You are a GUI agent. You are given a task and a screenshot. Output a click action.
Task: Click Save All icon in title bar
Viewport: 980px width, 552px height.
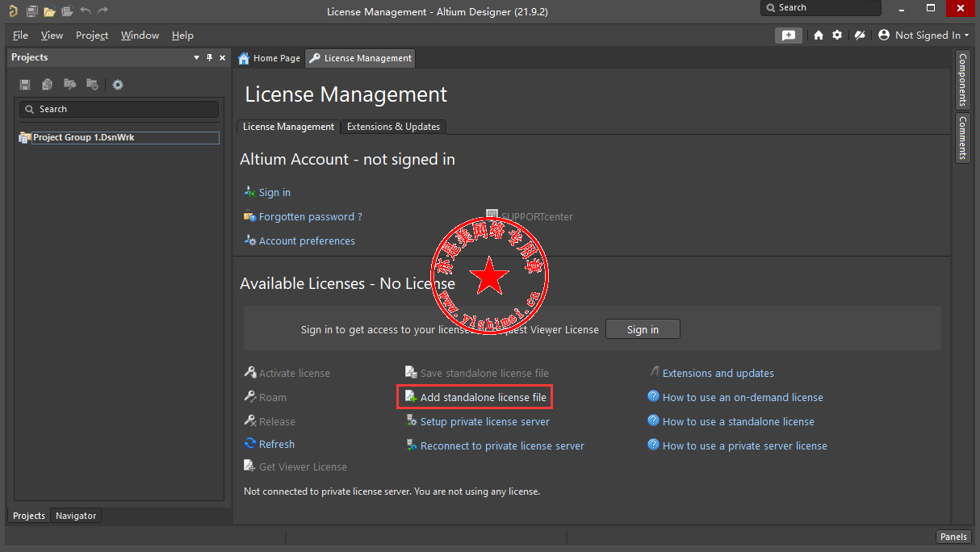click(x=31, y=11)
